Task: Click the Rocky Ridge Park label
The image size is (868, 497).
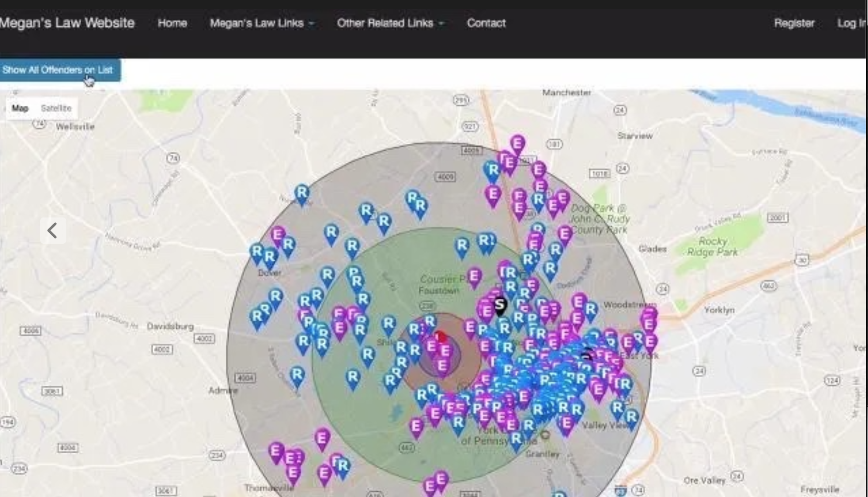Action: pyautogui.click(x=713, y=247)
